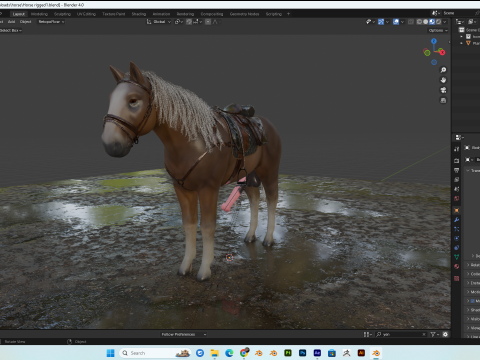Switch to the Modeling workspace tab
Screen dimensions: 480x360
coord(39,14)
